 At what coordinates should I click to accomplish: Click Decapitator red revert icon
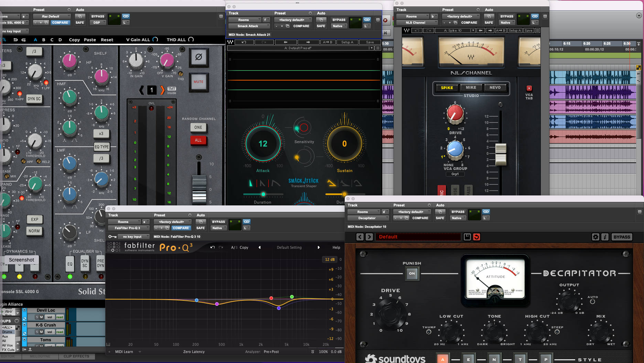point(476,237)
